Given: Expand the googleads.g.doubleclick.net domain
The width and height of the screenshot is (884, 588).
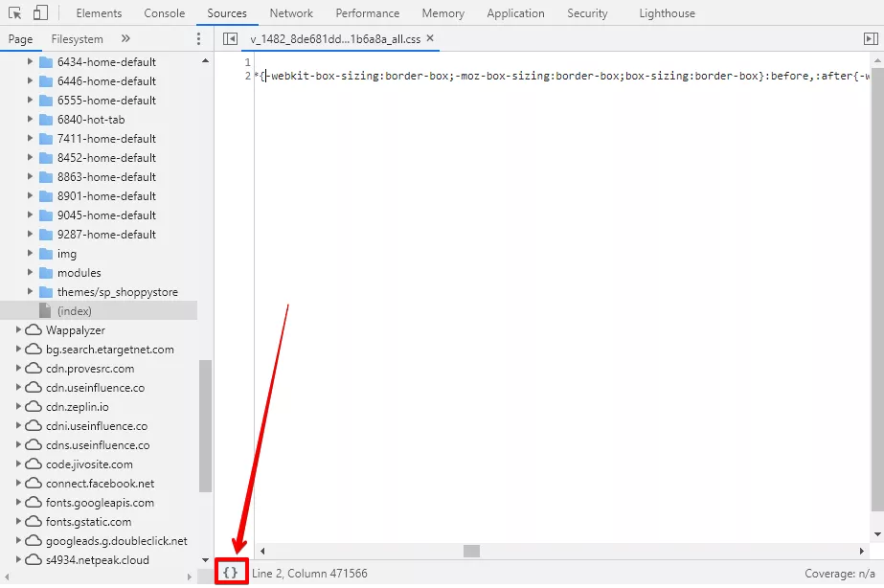Looking at the screenshot, I should 18,541.
